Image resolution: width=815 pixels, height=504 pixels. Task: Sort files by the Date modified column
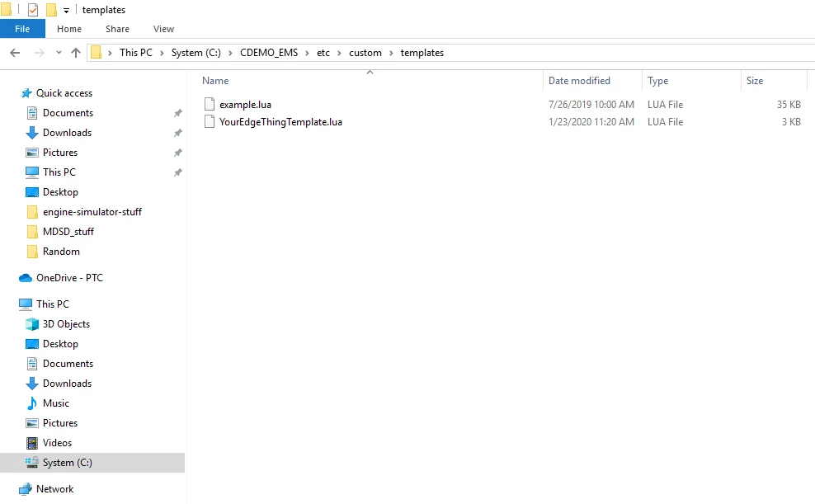580,80
